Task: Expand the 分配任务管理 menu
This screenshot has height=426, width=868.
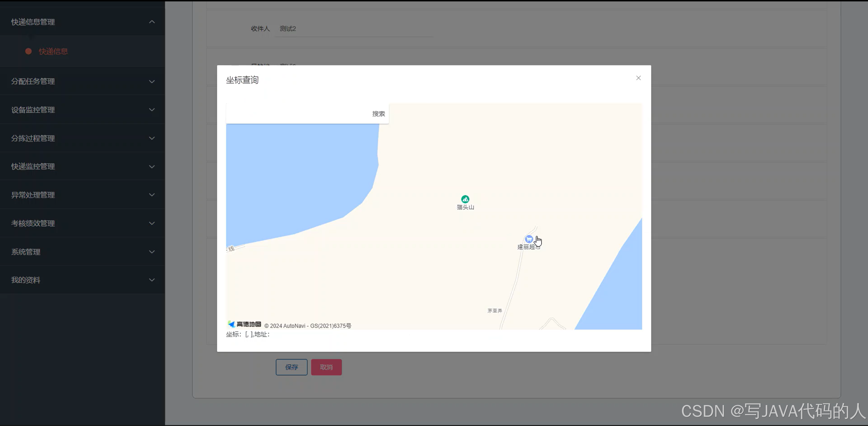Action: [x=33, y=81]
